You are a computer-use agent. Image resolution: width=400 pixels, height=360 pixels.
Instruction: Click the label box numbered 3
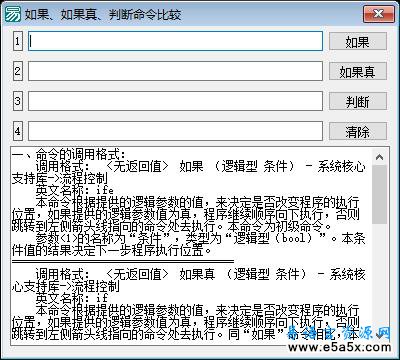18,101
